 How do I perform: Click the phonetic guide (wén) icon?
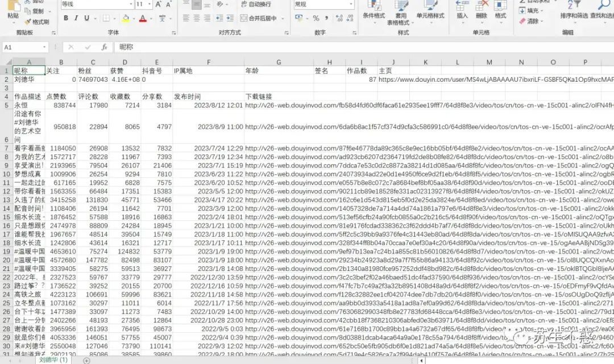coord(163,18)
